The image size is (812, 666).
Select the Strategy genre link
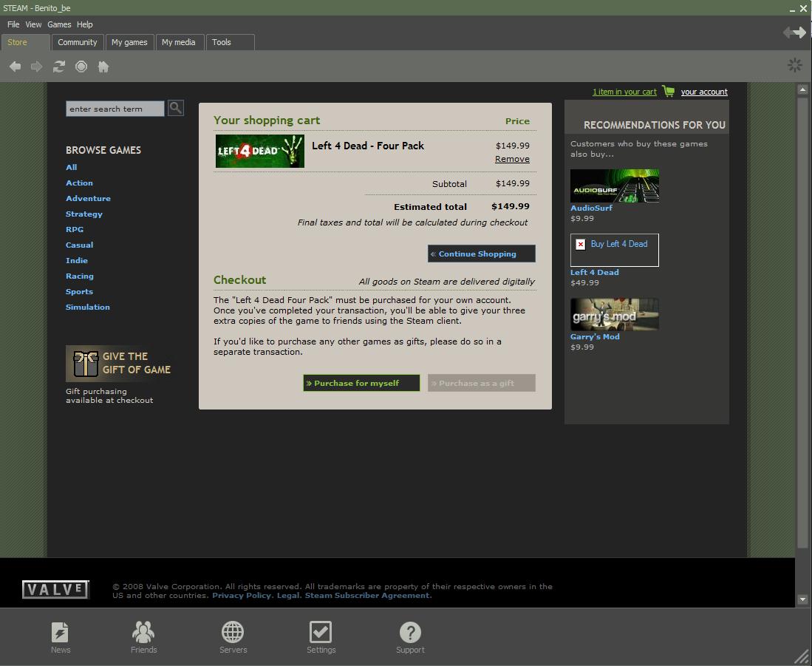click(x=84, y=214)
